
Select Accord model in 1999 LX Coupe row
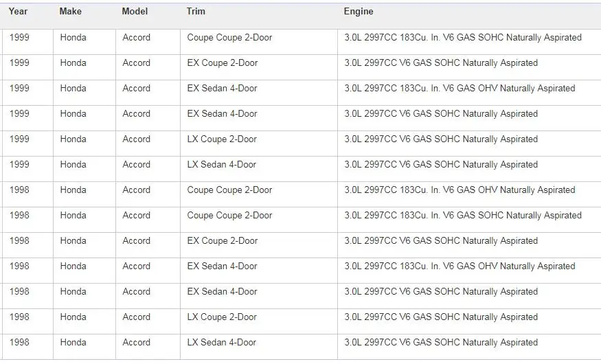pos(136,139)
